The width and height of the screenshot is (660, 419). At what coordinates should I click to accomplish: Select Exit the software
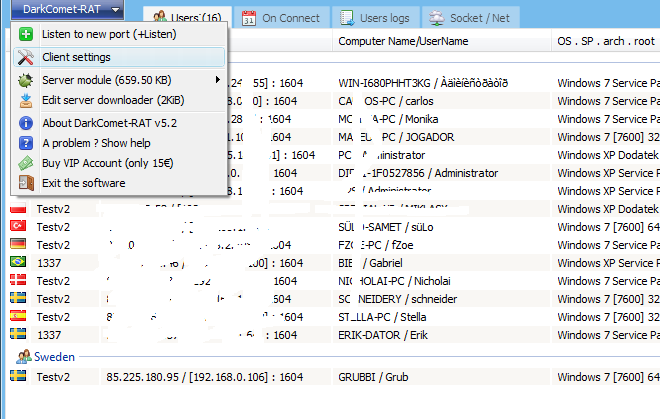(120, 183)
